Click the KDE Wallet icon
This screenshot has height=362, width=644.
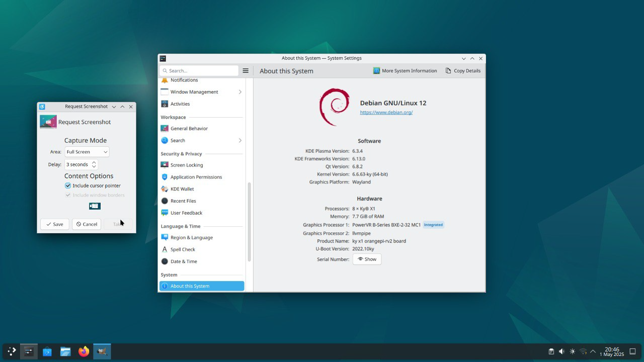pos(165,189)
